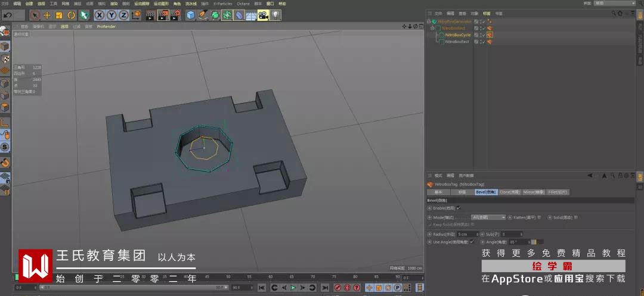The width and height of the screenshot is (644, 296).
Task: Adjust the Angle slider
Action: [x=537, y=242]
